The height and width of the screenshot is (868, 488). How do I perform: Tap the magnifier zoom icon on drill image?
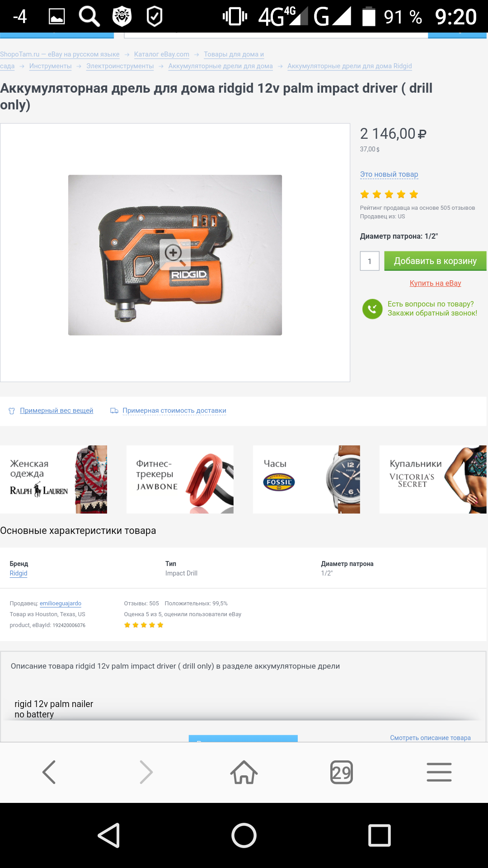[x=175, y=255]
